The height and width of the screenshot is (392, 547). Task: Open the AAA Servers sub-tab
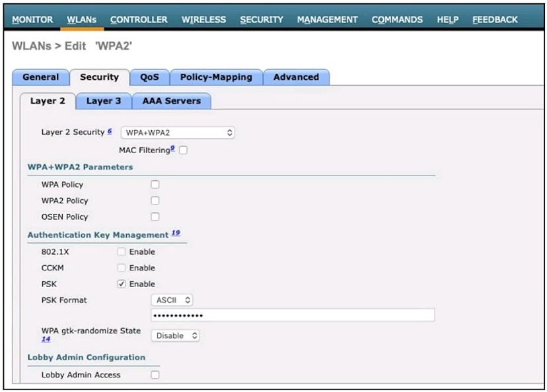(x=172, y=101)
